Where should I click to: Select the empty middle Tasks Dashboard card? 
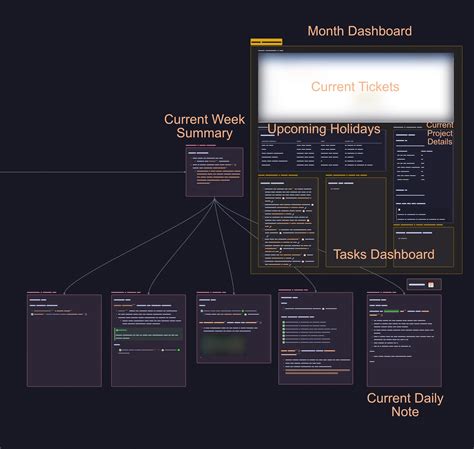pos(356,222)
